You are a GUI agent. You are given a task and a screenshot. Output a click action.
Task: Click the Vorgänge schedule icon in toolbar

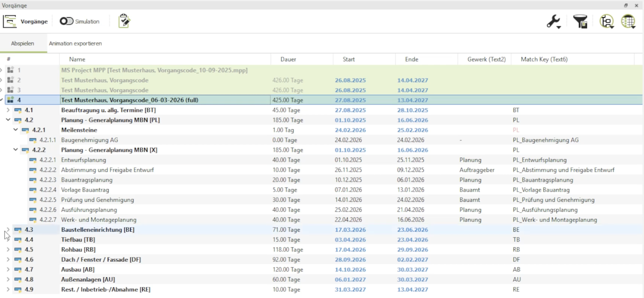[10, 21]
